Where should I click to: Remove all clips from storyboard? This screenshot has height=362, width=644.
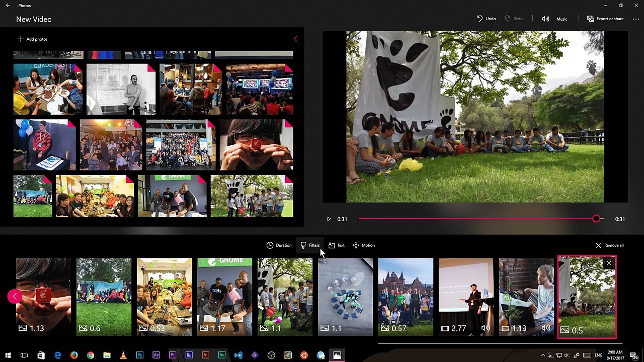[x=609, y=245]
